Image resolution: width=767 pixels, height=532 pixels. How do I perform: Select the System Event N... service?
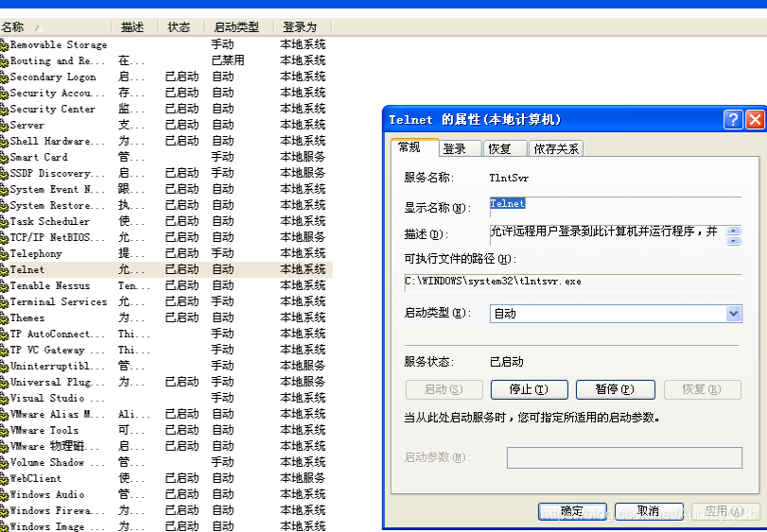166,190
